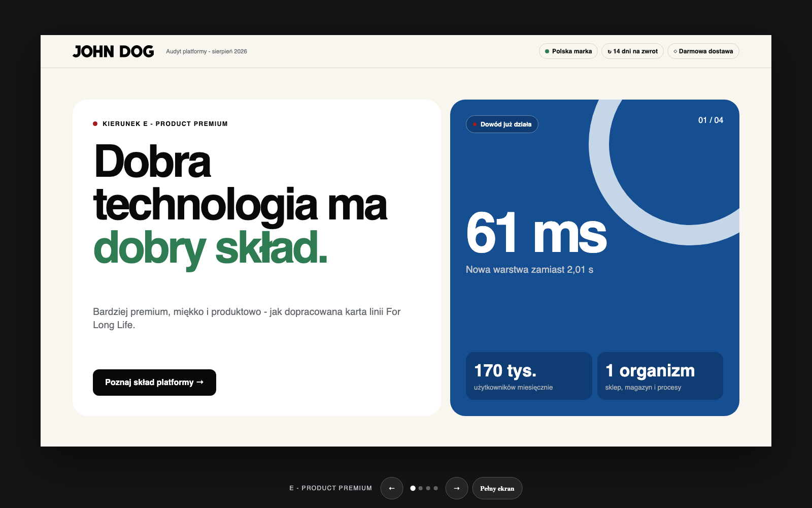Click the Bardziej premium, miękko paragraph
Viewport: 812px width, 508px height.
click(x=247, y=319)
